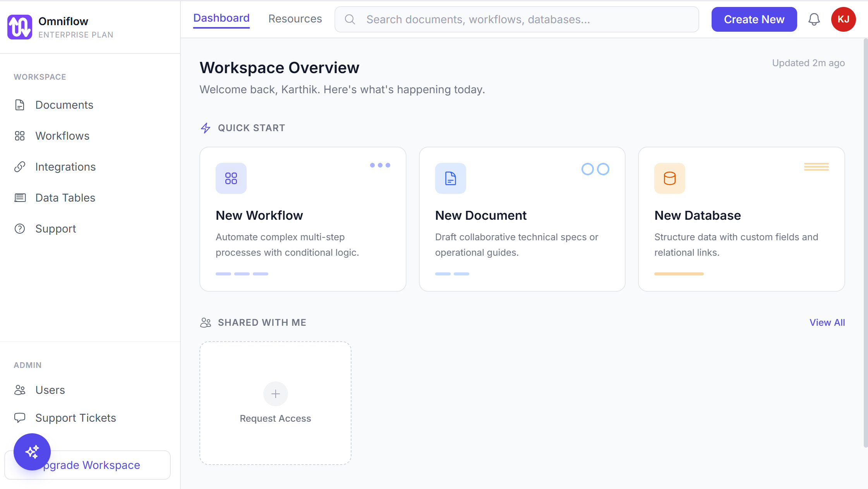The height and width of the screenshot is (489, 868).
Task: Switch to the Resources tab
Action: click(295, 19)
